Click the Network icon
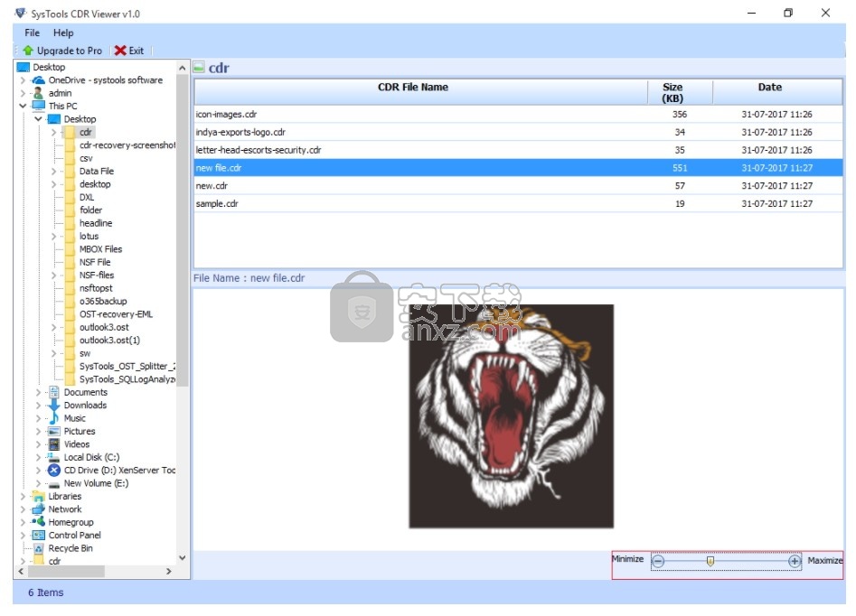Image resolution: width=856 pixels, height=616 pixels. point(38,509)
